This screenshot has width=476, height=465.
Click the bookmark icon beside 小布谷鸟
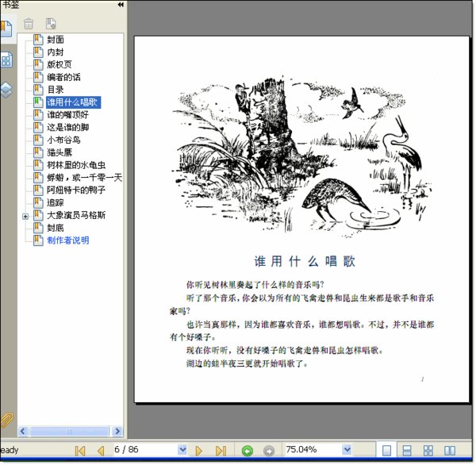click(38, 140)
